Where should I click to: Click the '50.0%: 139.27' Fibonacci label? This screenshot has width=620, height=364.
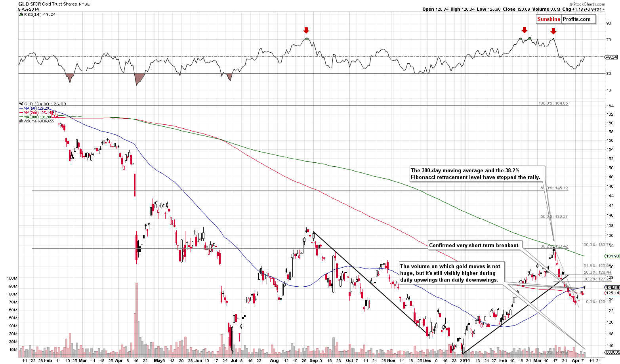pyautogui.click(x=554, y=217)
